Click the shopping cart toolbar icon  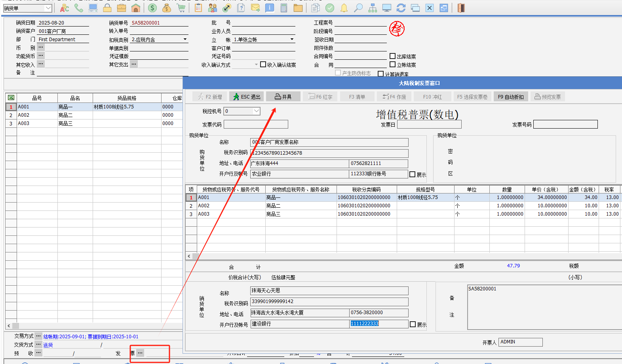(x=181, y=8)
